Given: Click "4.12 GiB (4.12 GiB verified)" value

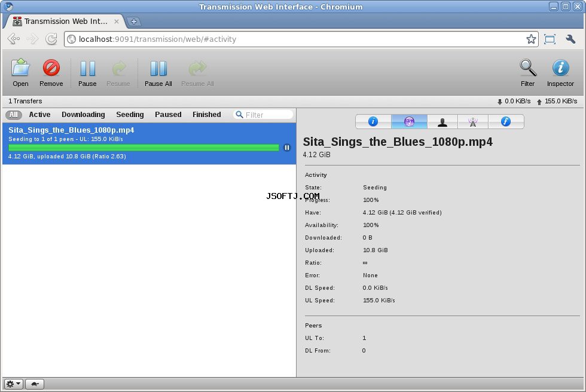Looking at the screenshot, I should [x=402, y=212].
